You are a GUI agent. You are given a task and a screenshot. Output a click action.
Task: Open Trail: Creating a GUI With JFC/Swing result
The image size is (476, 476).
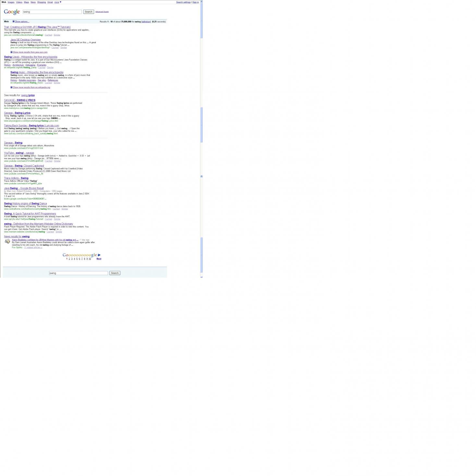[37, 27]
